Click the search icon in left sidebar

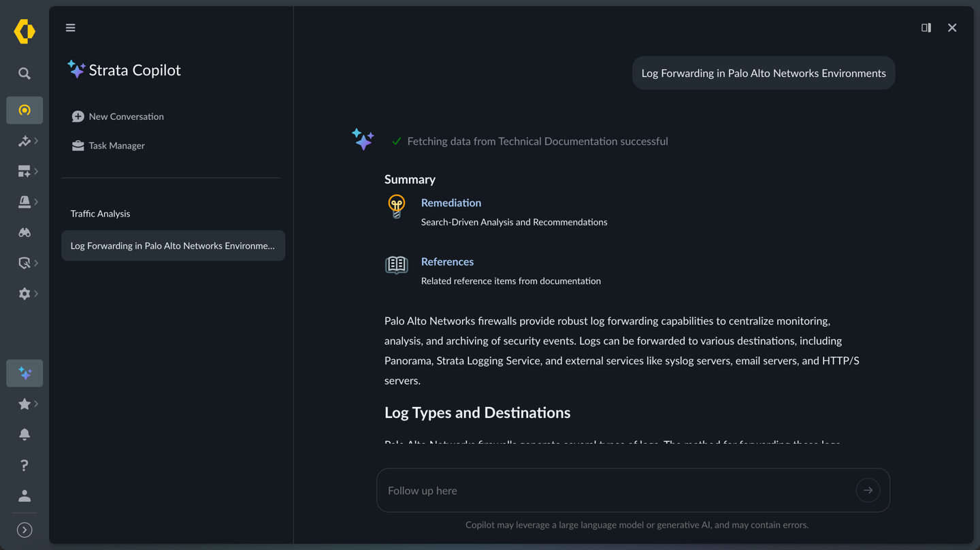pos(24,74)
